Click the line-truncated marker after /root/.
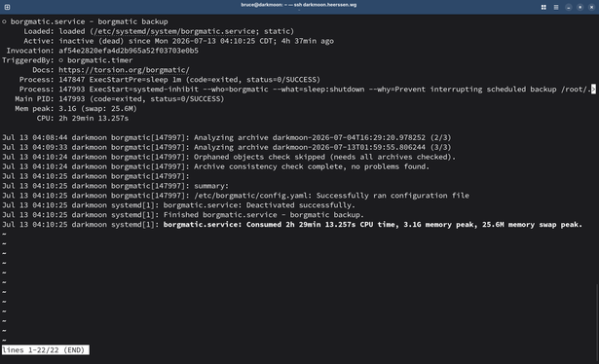 point(593,90)
